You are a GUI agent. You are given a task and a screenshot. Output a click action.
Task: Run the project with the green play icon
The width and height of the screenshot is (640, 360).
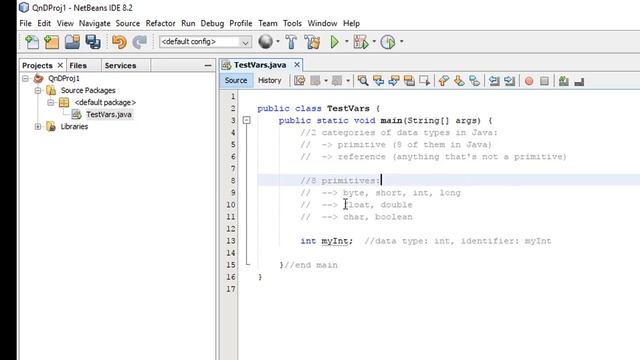coord(335,42)
